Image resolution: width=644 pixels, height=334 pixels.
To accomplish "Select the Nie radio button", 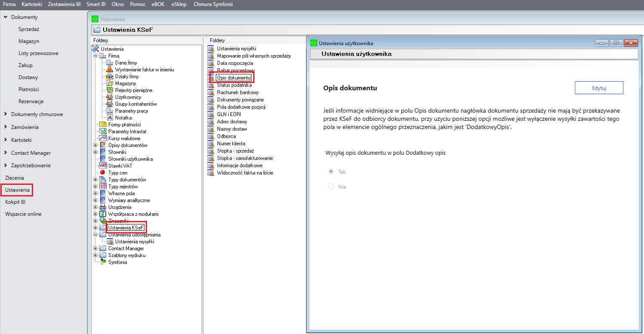I will [331, 187].
